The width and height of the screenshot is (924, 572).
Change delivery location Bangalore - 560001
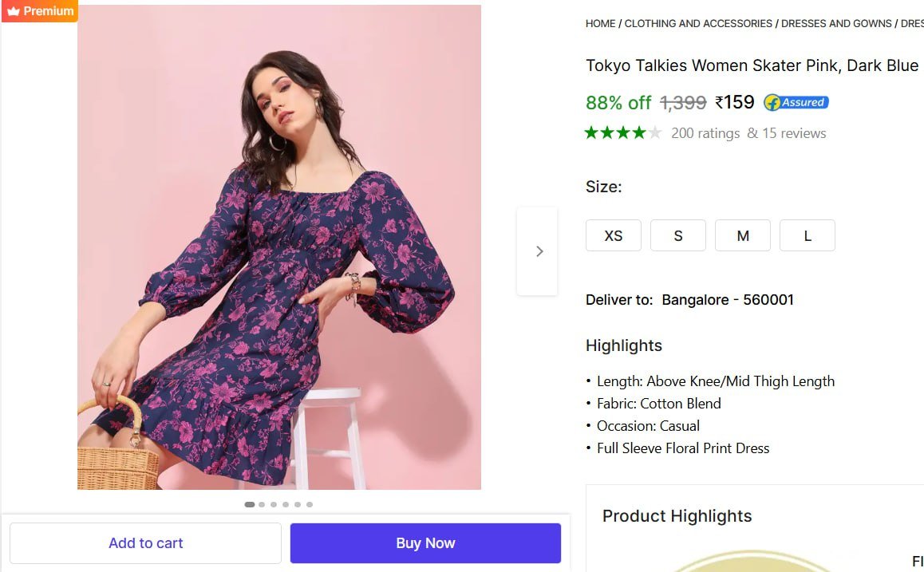point(727,300)
